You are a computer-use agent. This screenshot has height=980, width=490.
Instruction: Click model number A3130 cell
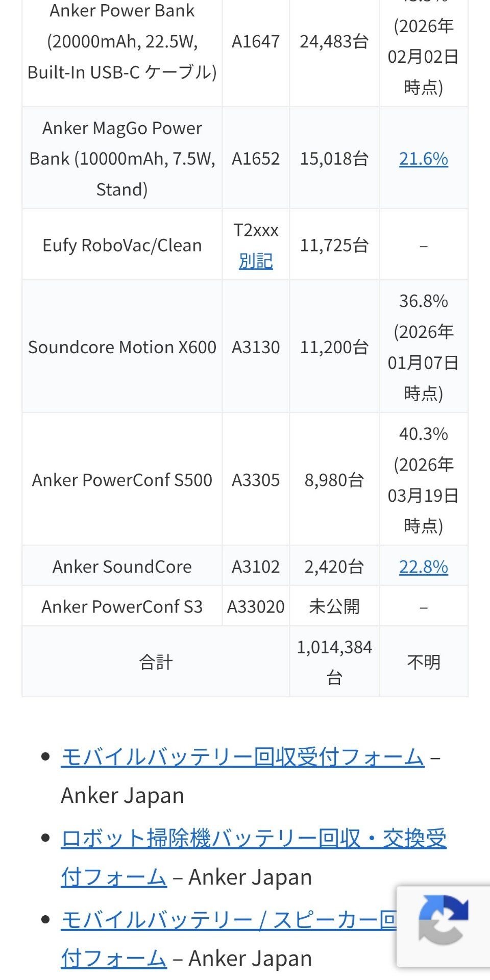pos(256,347)
